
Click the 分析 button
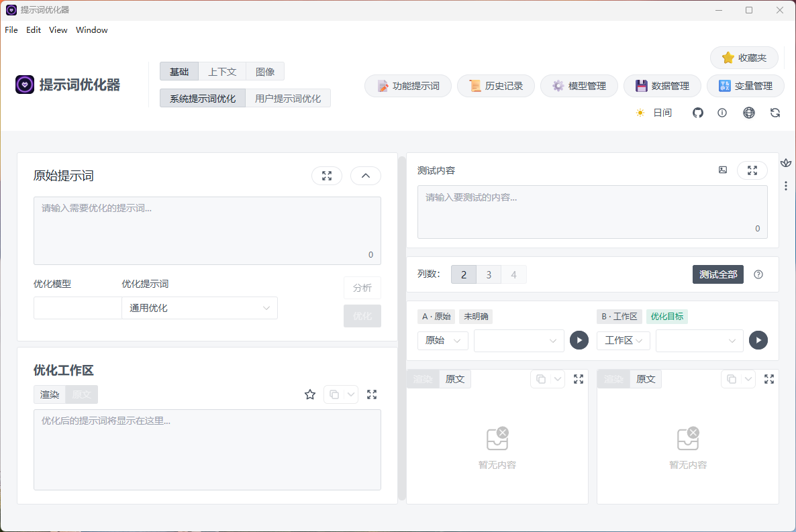(x=362, y=288)
